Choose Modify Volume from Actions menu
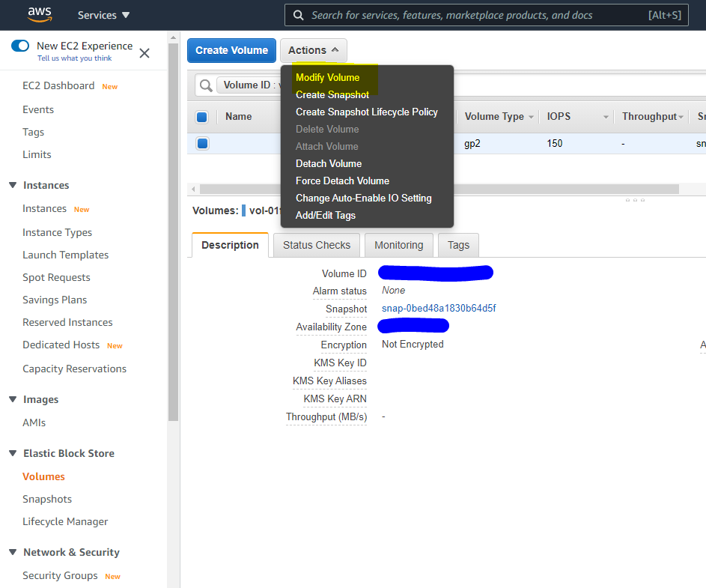The height and width of the screenshot is (588, 706). tap(328, 77)
